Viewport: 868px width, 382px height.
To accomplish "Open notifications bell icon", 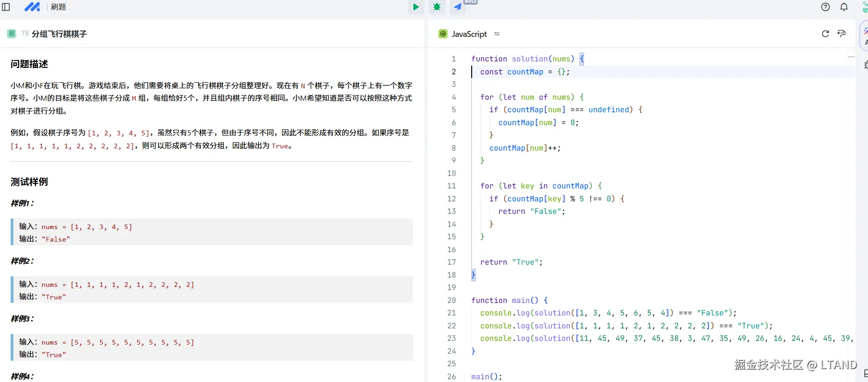I will [x=843, y=7].
